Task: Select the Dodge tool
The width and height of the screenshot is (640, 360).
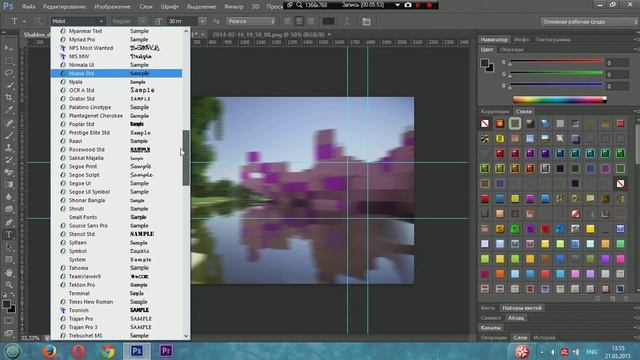Action: tap(9, 209)
